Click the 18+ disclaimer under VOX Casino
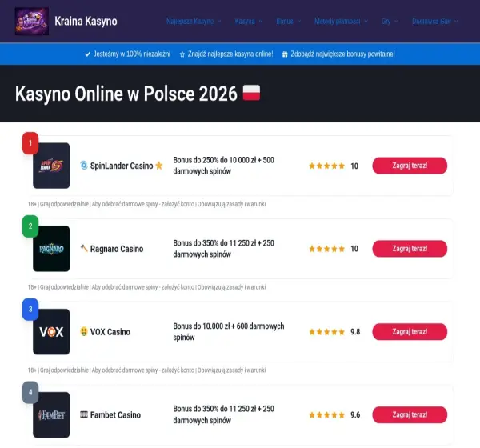 pos(146,370)
